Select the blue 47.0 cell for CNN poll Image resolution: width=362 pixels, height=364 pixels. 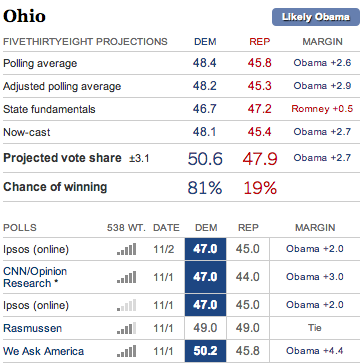tap(205, 277)
